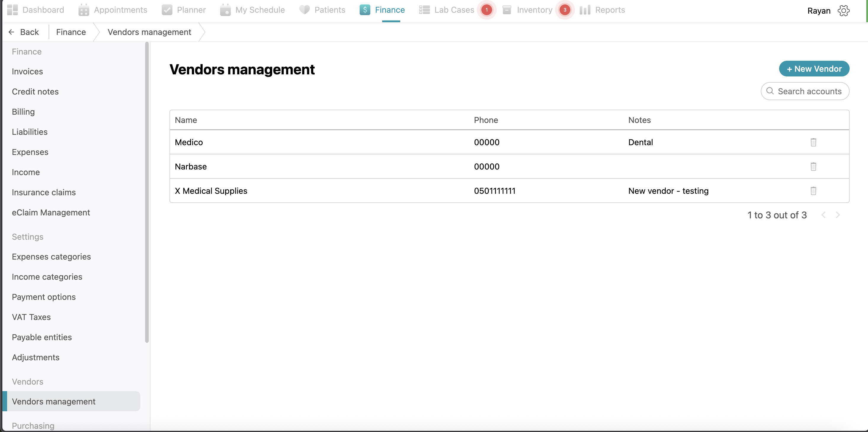Go to next page of vendors
This screenshot has width=868, height=432.
838,215
